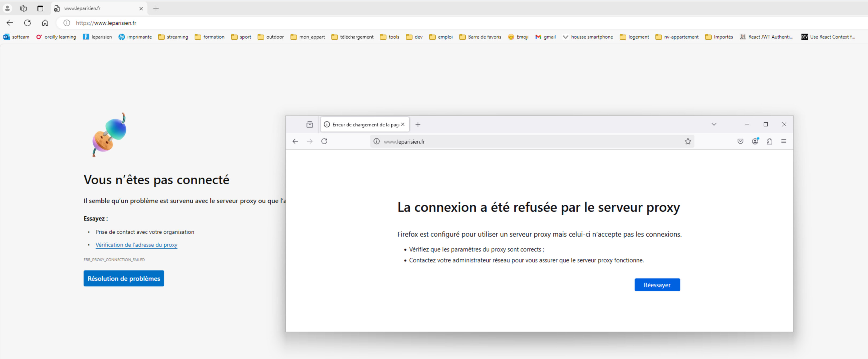The height and width of the screenshot is (359, 868).
Task: Open Edge profile avatar icon
Action: pos(7,9)
